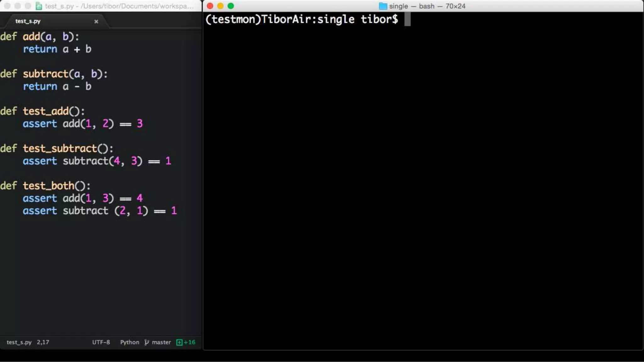
Task: Click the terminal prompt cursor block
Action: (x=407, y=19)
